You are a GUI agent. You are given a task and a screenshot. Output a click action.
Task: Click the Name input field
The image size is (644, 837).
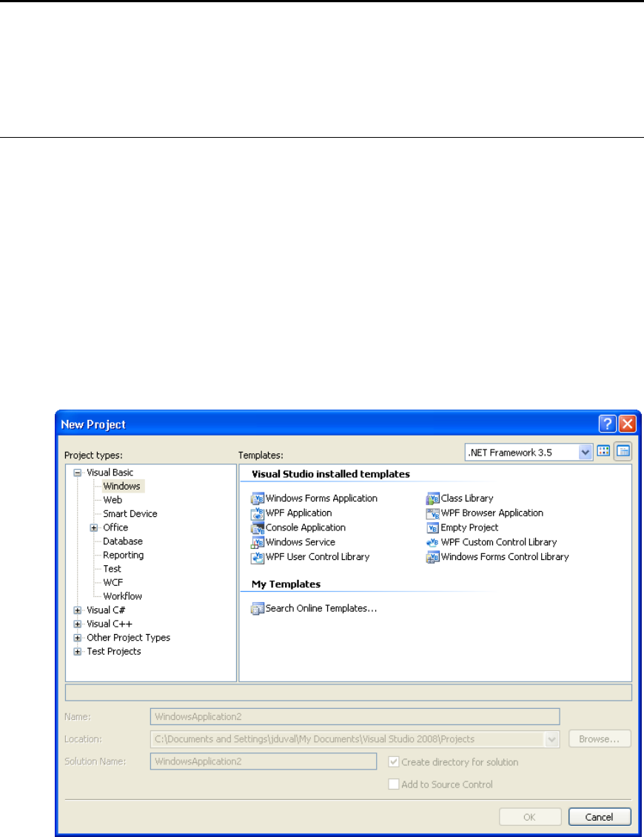click(355, 717)
